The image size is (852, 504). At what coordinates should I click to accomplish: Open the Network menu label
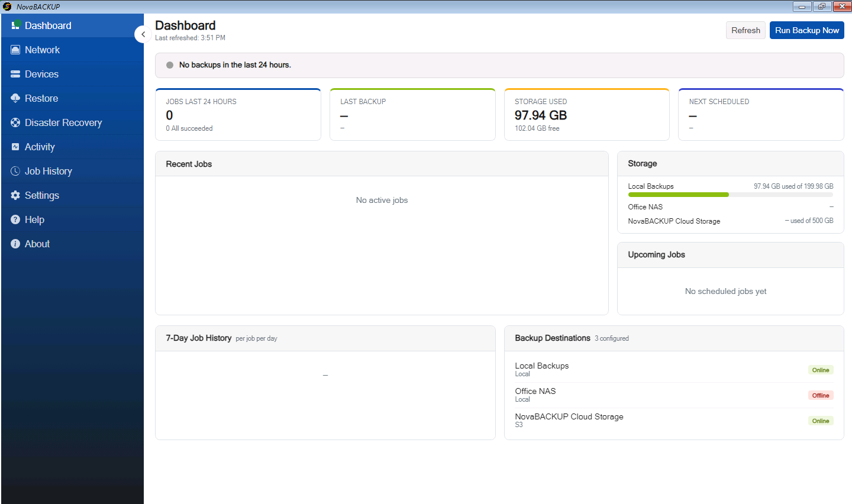pyautogui.click(x=42, y=50)
